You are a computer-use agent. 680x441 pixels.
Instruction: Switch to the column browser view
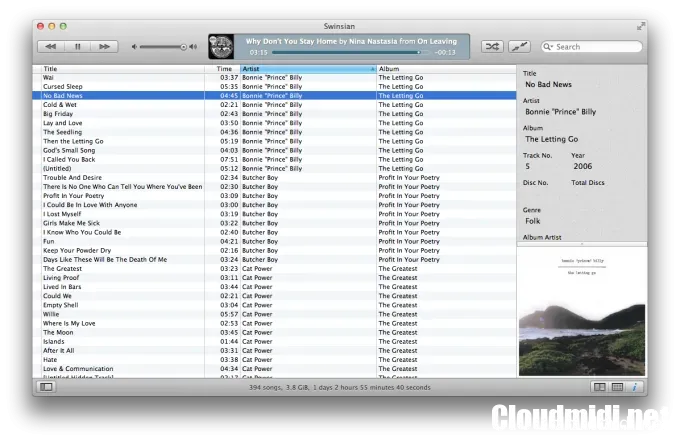pyautogui.click(x=599, y=387)
